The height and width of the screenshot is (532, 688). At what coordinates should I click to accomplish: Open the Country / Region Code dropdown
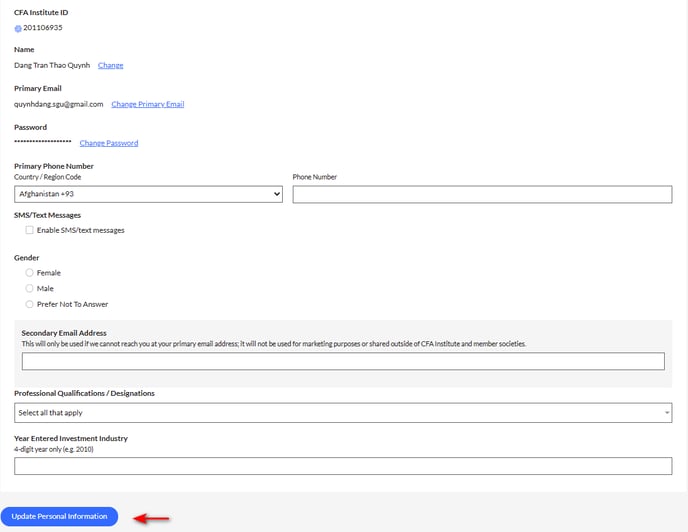(x=148, y=194)
